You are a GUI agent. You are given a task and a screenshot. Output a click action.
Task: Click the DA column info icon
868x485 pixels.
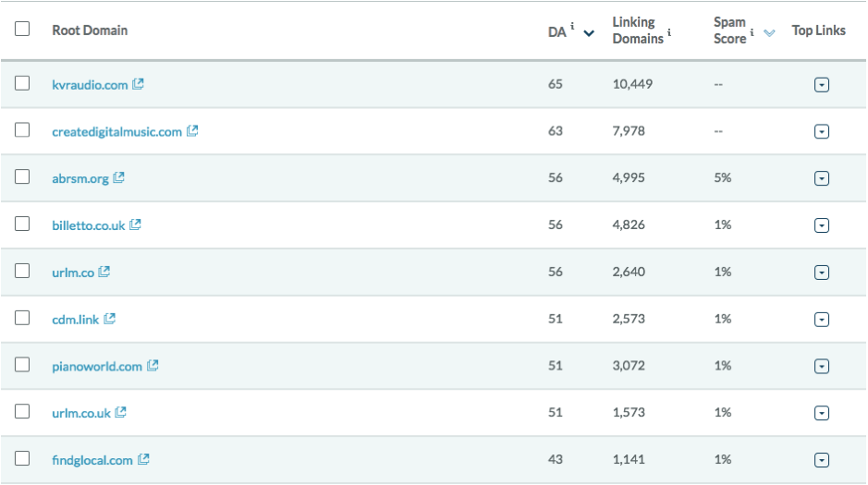572,28
